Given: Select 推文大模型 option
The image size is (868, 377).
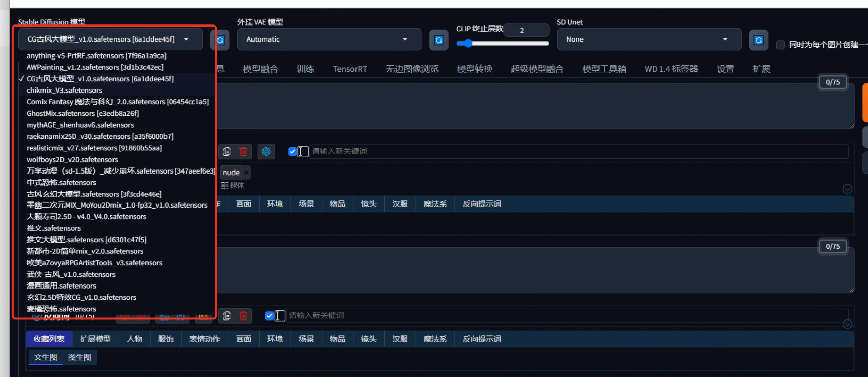Looking at the screenshot, I should coord(117,240).
